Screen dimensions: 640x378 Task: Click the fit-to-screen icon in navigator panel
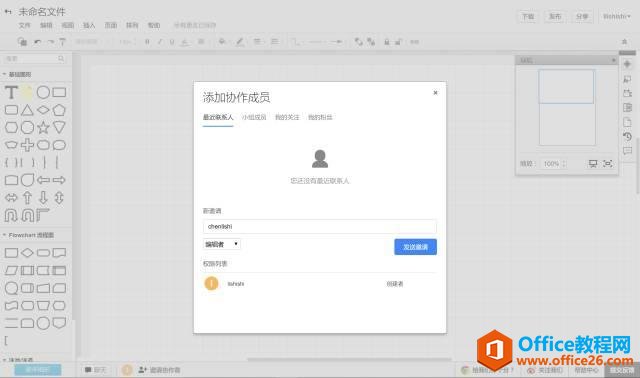coord(608,163)
